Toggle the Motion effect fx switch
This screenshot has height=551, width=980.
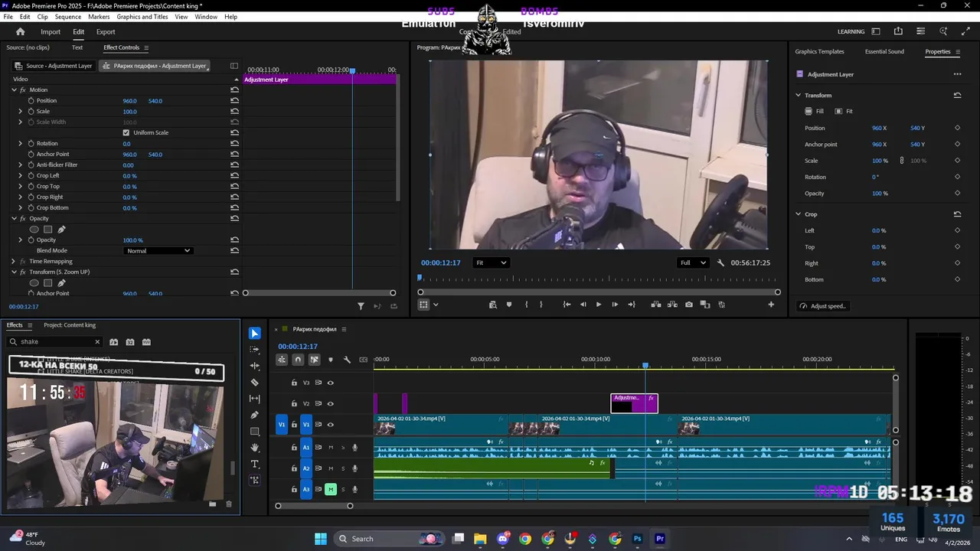pyautogui.click(x=23, y=90)
